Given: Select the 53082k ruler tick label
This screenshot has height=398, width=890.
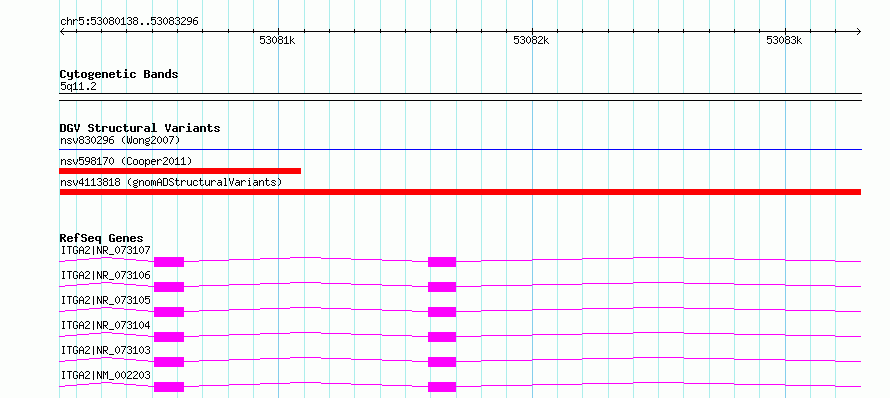Looking at the screenshot, I should (x=531, y=40).
